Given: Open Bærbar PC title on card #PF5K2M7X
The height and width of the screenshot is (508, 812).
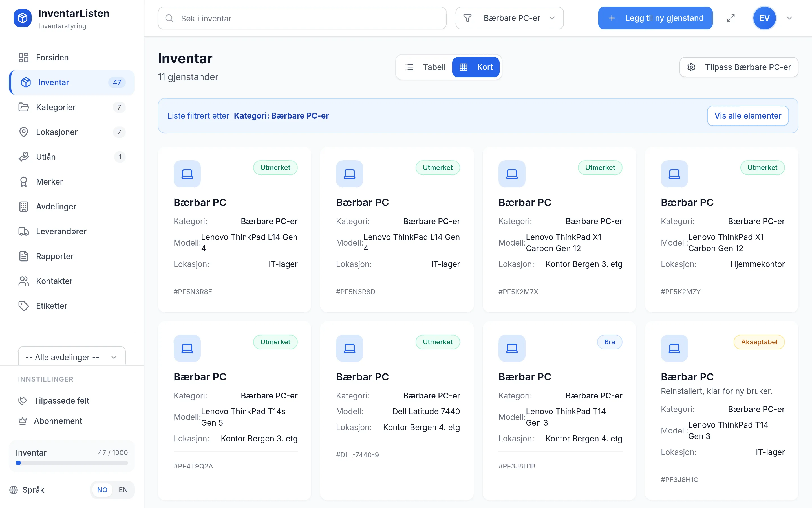Looking at the screenshot, I should click(525, 202).
